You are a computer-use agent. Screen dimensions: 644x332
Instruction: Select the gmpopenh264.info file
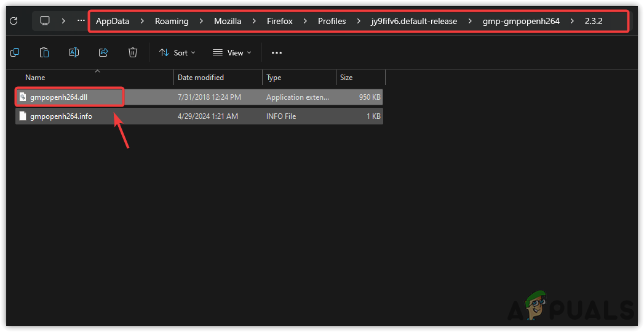click(199, 116)
